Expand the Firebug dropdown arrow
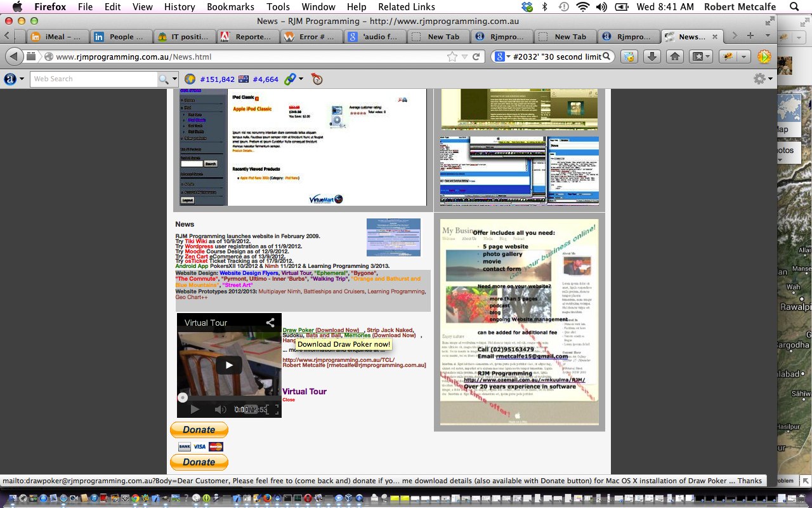 coord(743,57)
